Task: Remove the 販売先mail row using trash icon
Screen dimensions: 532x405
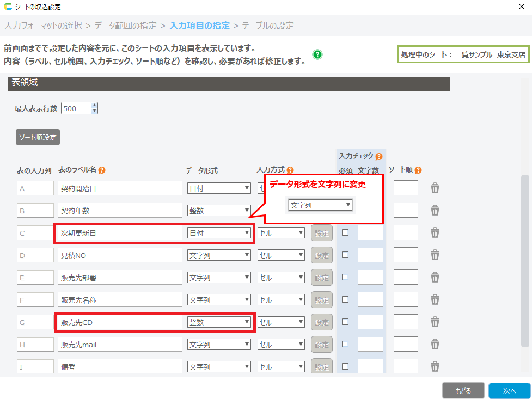Action: (x=435, y=345)
